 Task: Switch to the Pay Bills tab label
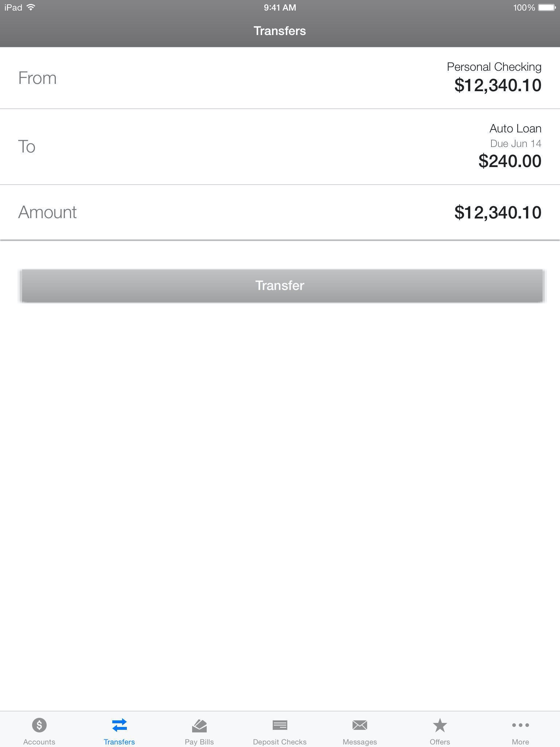coord(199,742)
